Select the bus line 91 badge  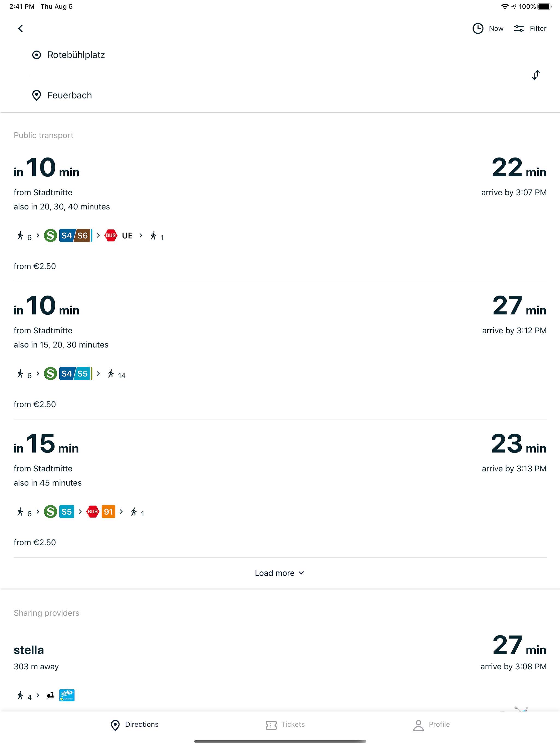click(109, 512)
